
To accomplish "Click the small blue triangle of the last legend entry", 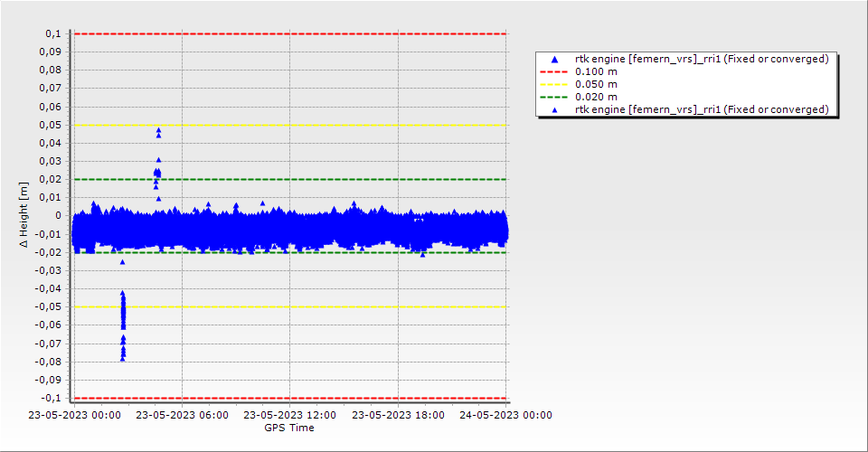I will pyautogui.click(x=555, y=110).
